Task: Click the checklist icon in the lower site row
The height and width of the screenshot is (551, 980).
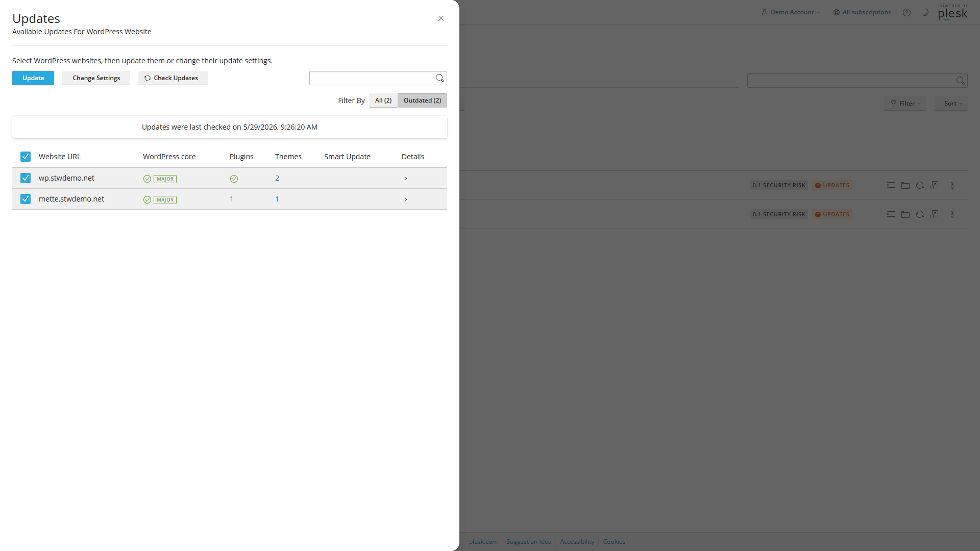Action: coord(891,214)
